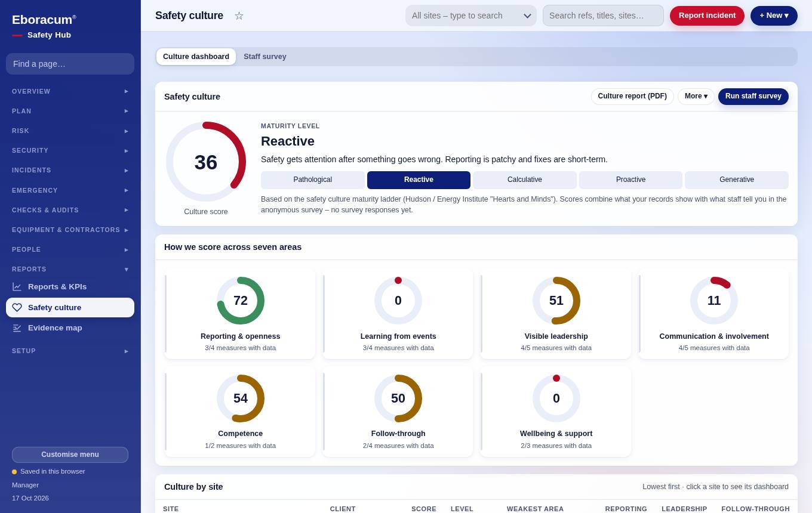Click the Eboracum Safety Hub logo

(44, 27)
